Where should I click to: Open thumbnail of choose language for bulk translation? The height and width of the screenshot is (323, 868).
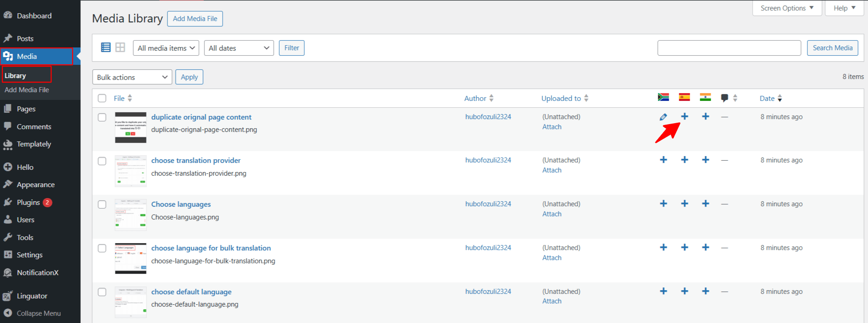coord(130,258)
